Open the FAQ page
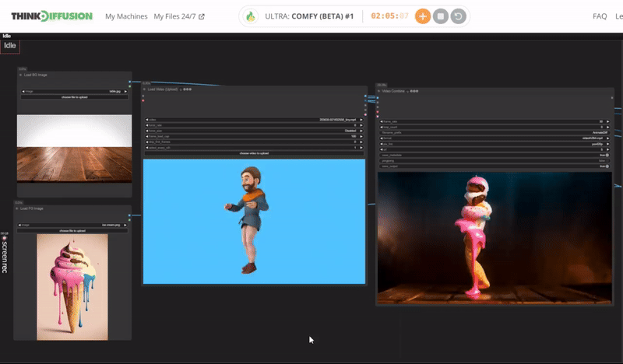 pos(599,16)
